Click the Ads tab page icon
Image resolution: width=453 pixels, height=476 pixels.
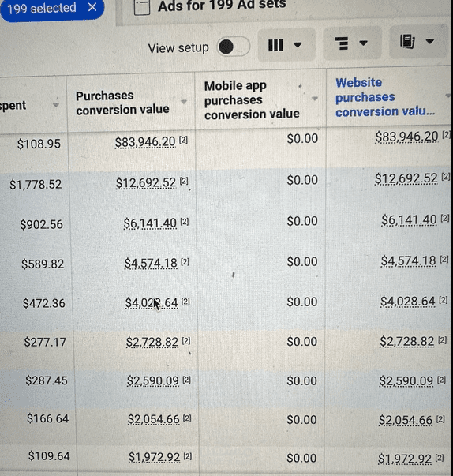point(142,6)
